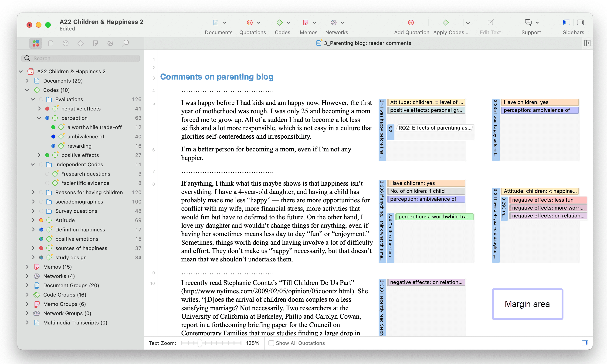Image resolution: width=607 pixels, height=364 pixels.
Task: Open the Codes toolbar dropdown arrow
Action: point(288,23)
